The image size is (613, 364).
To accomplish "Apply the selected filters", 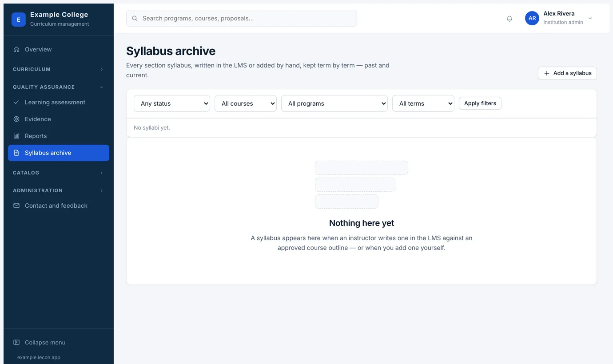I will [480, 103].
